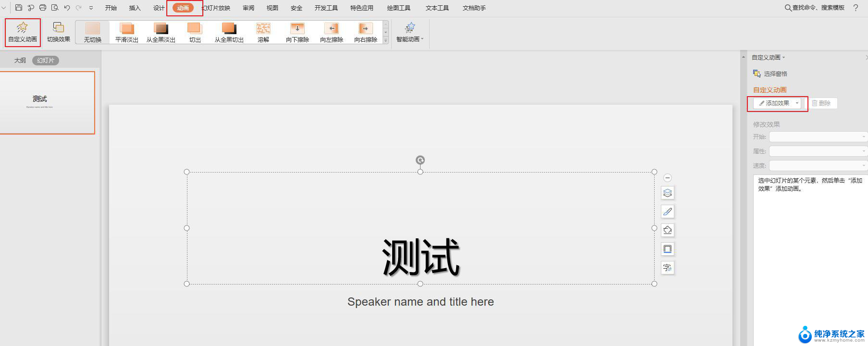Click the brush style floating icon
Viewport: 868px width, 346px height.
point(668,211)
